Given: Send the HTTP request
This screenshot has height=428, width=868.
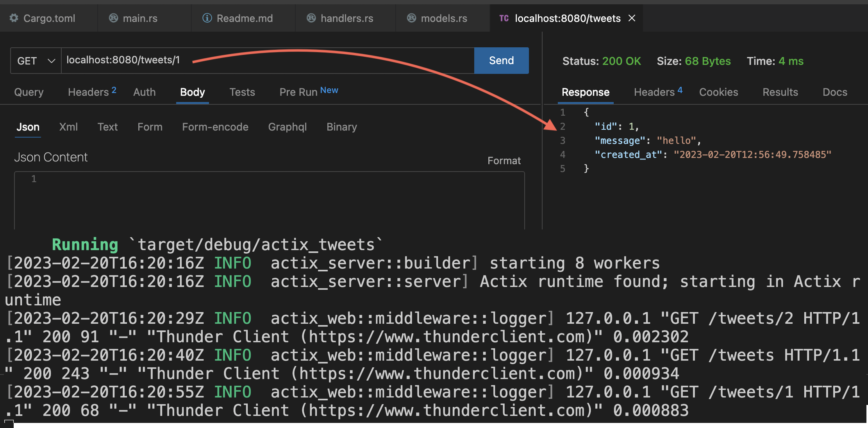Looking at the screenshot, I should [x=501, y=61].
